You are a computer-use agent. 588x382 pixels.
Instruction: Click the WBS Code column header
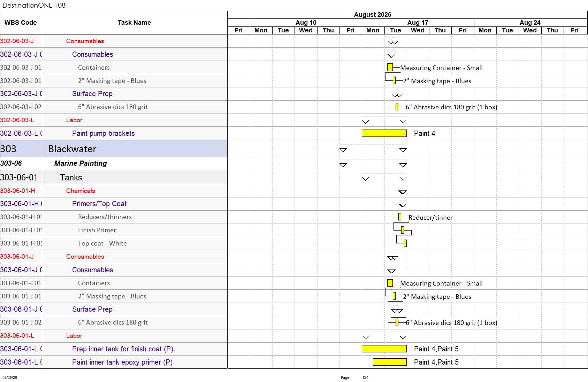(21, 23)
